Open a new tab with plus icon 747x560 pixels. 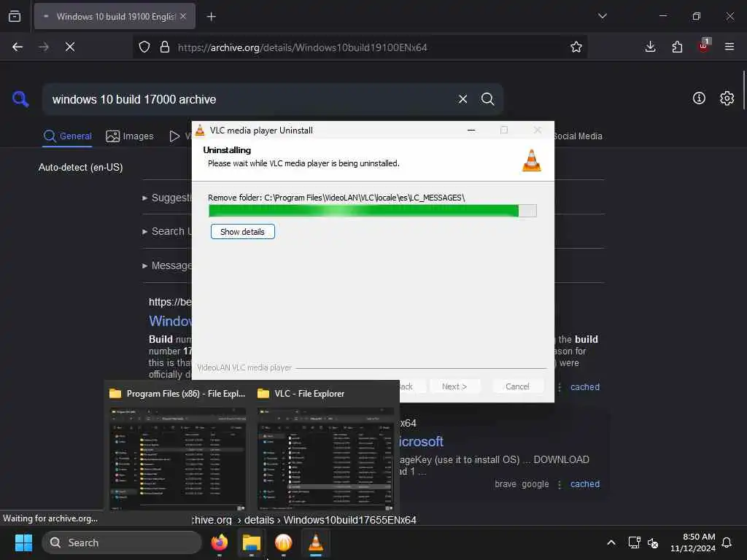click(211, 17)
